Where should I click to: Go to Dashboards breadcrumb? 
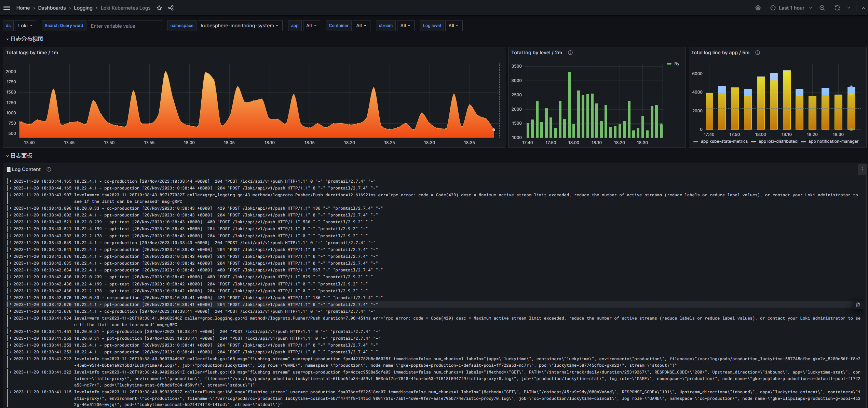52,8
